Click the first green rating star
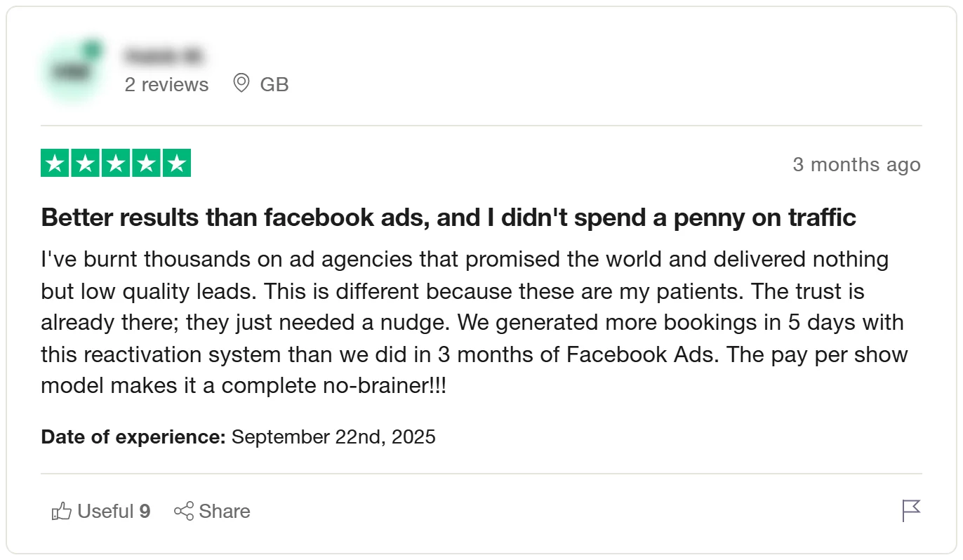The image size is (963, 560). (x=55, y=164)
